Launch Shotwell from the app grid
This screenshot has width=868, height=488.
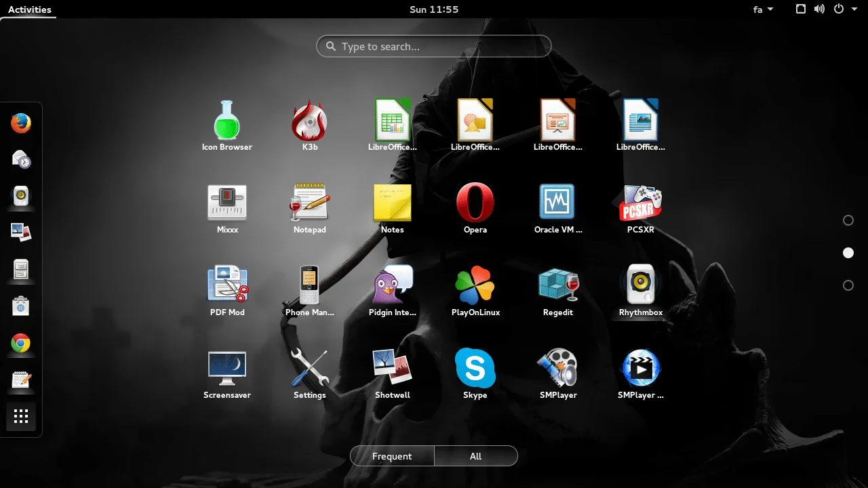392,373
